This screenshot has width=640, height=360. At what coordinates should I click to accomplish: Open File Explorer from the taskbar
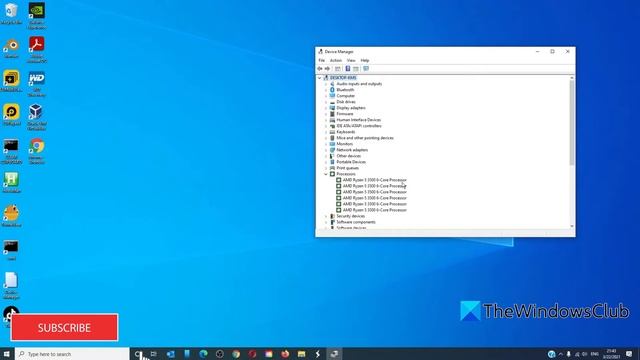(301, 354)
